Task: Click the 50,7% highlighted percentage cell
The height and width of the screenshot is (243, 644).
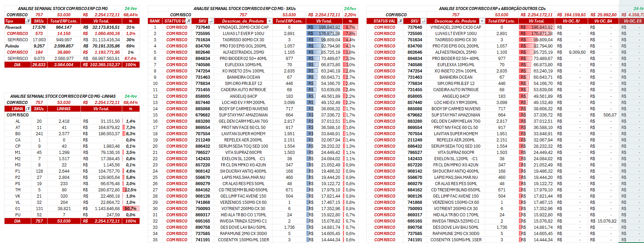Action: (x=131, y=209)
